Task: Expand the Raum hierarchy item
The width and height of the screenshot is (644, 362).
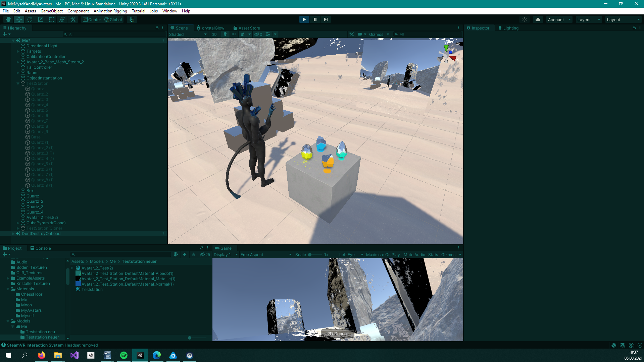Action: click(x=18, y=73)
